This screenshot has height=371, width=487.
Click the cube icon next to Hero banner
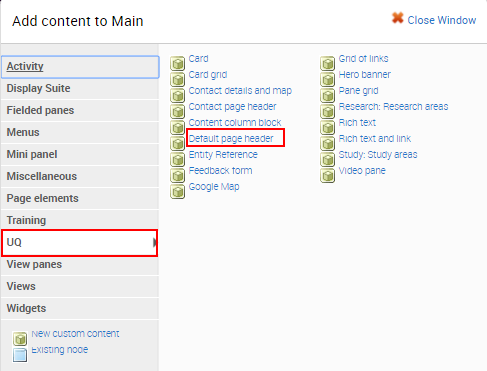tap(327, 79)
